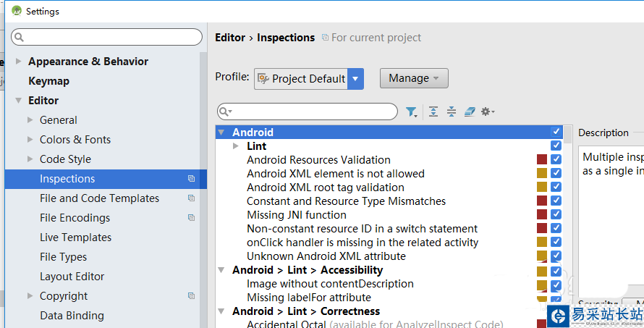
Task: Click the Collapse All inspections icon
Action: pos(452,112)
